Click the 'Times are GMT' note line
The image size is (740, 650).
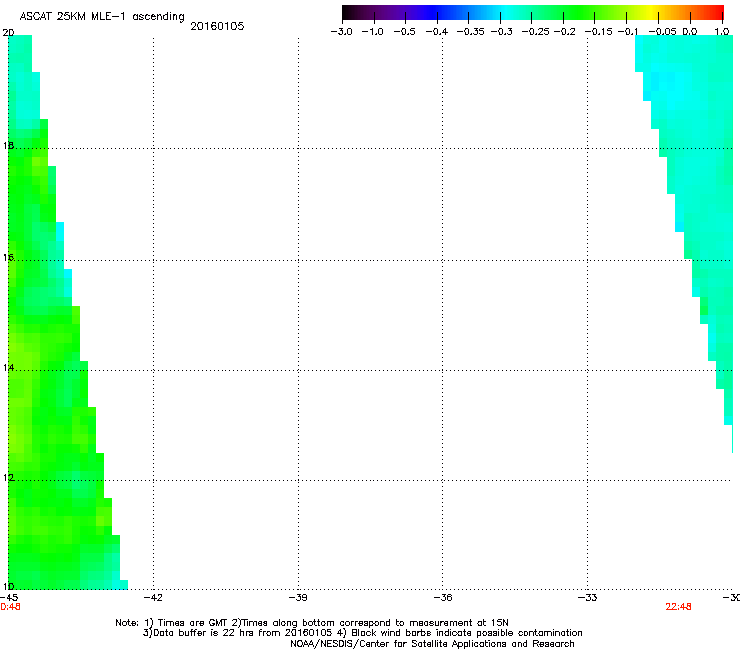[312, 623]
